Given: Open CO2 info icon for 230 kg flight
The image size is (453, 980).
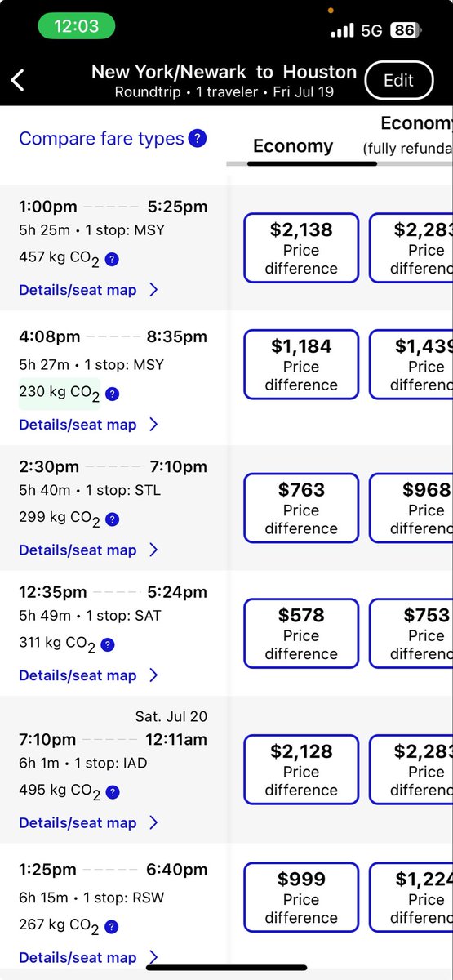Looking at the screenshot, I should coord(112,394).
